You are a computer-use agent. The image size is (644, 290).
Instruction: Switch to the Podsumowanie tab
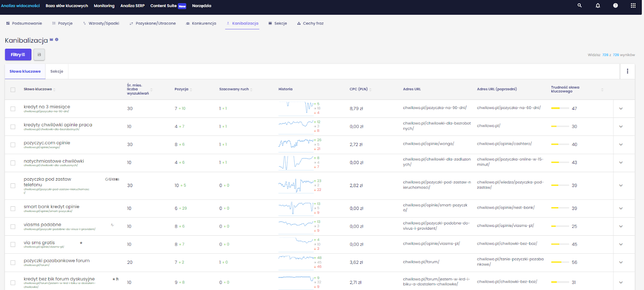pyautogui.click(x=24, y=23)
